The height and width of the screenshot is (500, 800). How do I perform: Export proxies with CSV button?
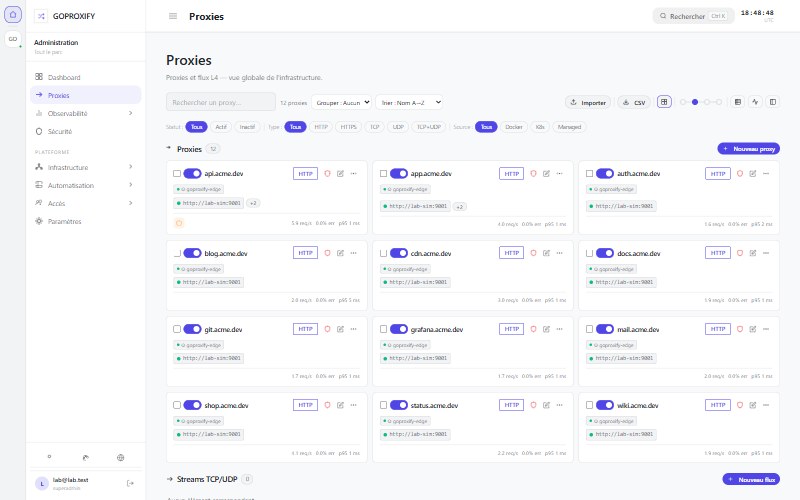click(x=634, y=103)
